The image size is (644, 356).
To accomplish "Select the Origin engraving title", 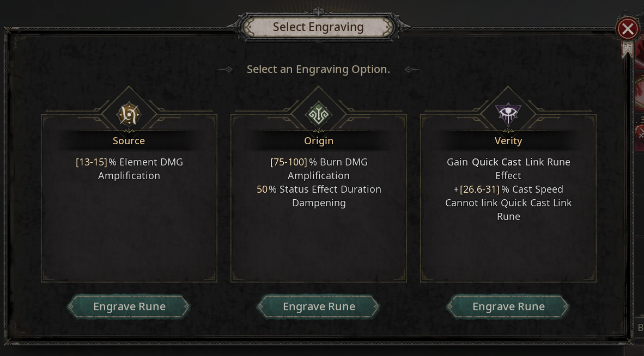I will (x=319, y=141).
